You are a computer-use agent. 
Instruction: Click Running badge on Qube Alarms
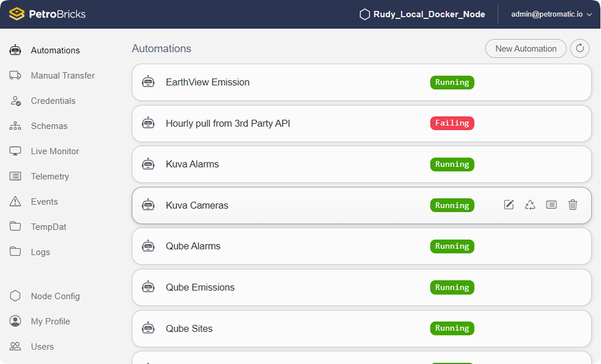pos(452,246)
